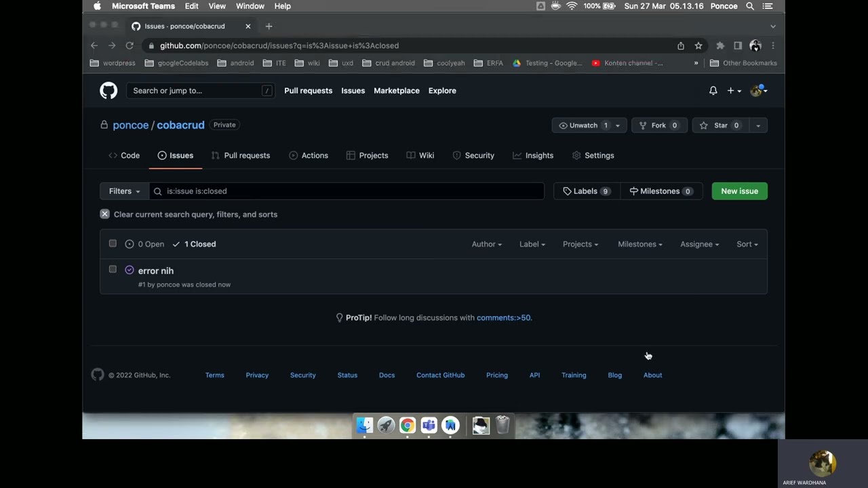Image resolution: width=868 pixels, height=488 pixels.
Task: Open the Assignee filter dropdown
Action: [x=700, y=244]
